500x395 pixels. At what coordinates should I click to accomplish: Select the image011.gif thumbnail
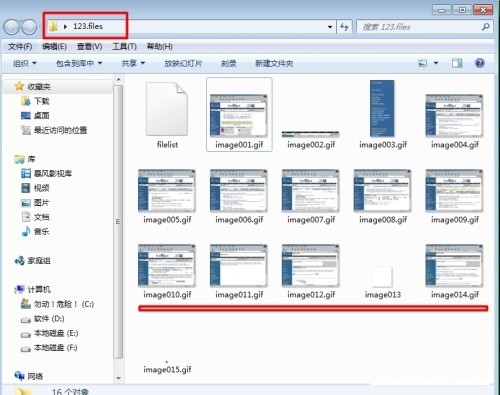(x=239, y=266)
